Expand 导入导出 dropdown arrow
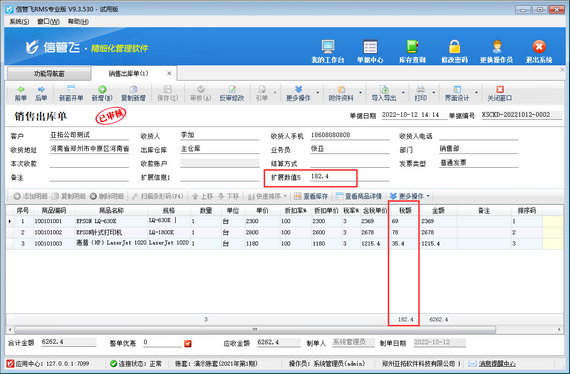This screenshot has width=570, height=374. click(403, 93)
